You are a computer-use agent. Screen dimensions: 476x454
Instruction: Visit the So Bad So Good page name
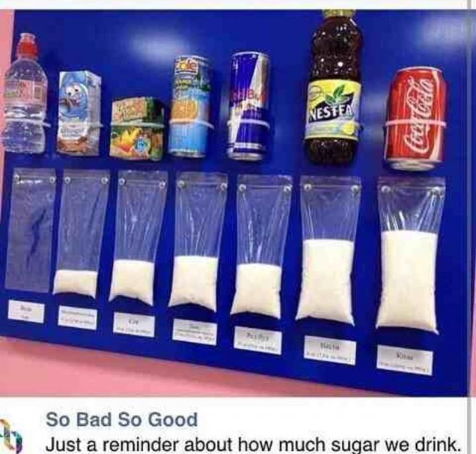pyautogui.click(x=122, y=420)
